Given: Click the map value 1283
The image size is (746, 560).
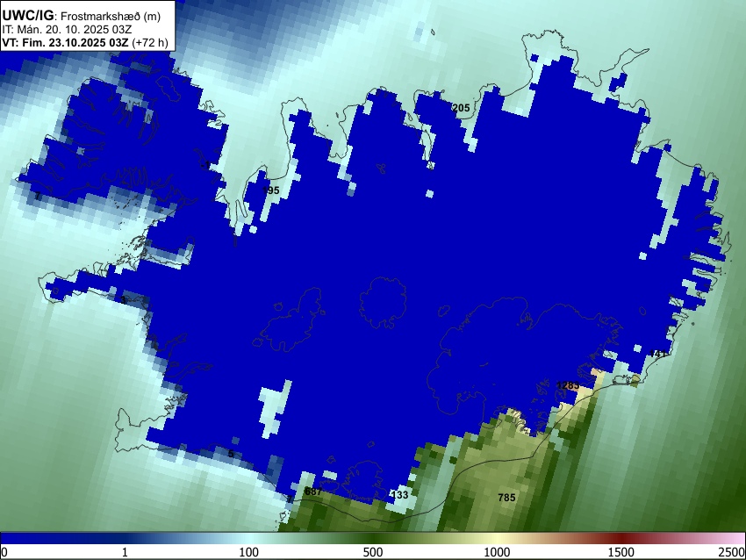Looking at the screenshot, I should coord(568,385).
